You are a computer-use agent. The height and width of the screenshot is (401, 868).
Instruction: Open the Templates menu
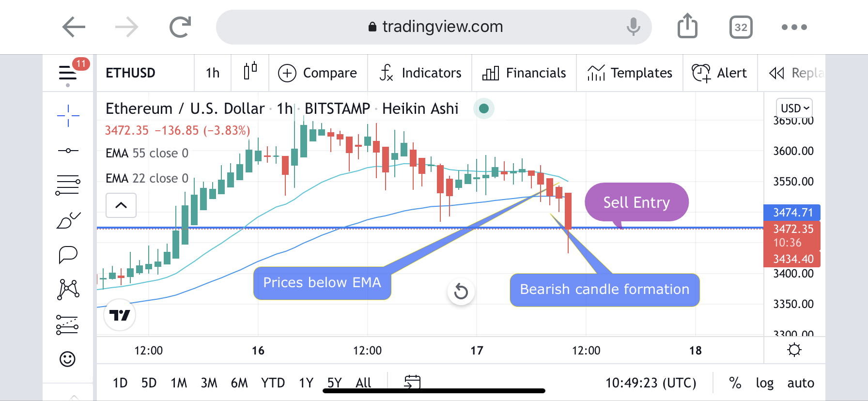(x=630, y=73)
